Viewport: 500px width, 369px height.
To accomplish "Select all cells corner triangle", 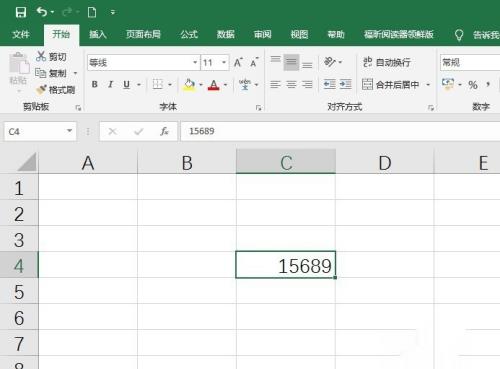I will coord(26,162).
